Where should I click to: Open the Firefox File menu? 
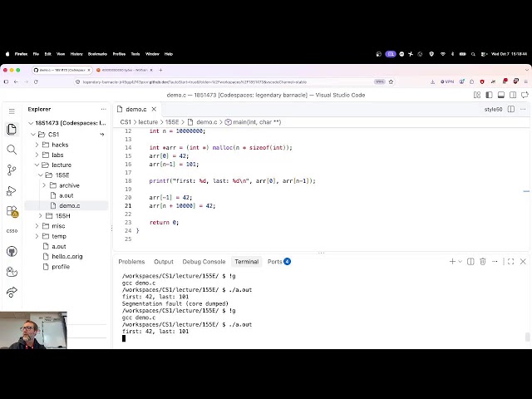[36, 54]
